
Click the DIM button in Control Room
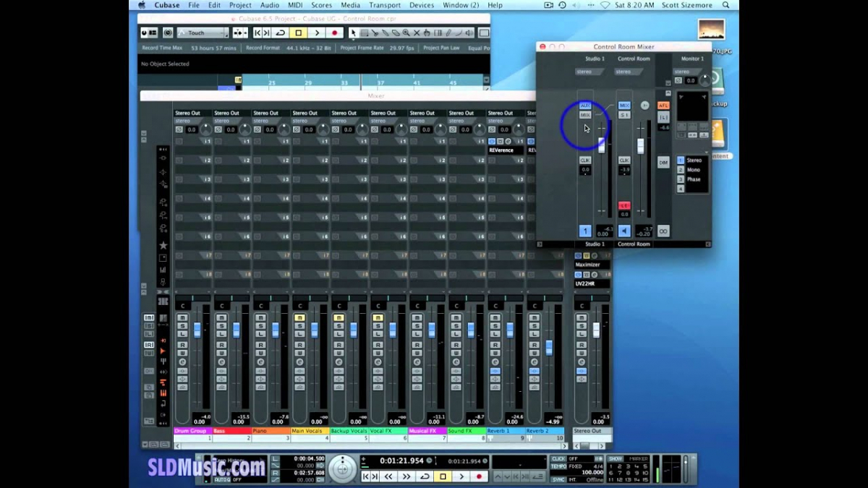(x=663, y=163)
